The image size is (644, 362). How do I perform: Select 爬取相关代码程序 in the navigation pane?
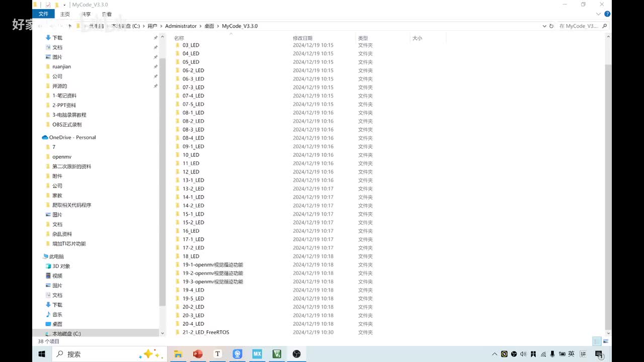pos(71,205)
